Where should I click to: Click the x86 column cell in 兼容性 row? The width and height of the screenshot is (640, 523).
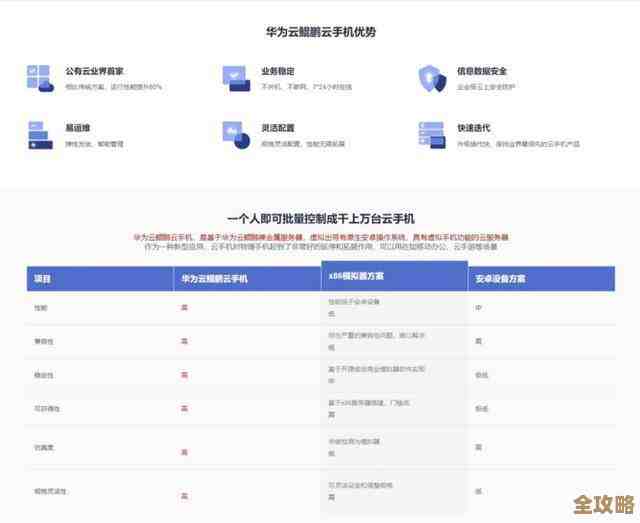pos(394,342)
